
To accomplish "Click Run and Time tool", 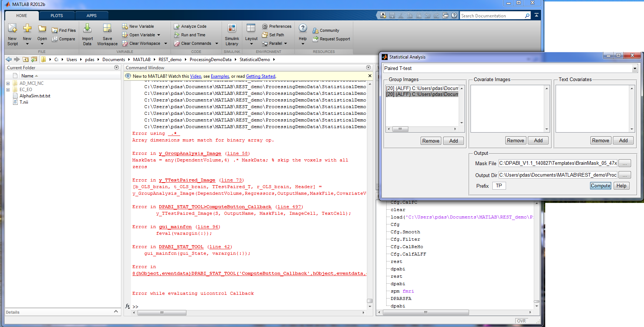I will pos(190,35).
